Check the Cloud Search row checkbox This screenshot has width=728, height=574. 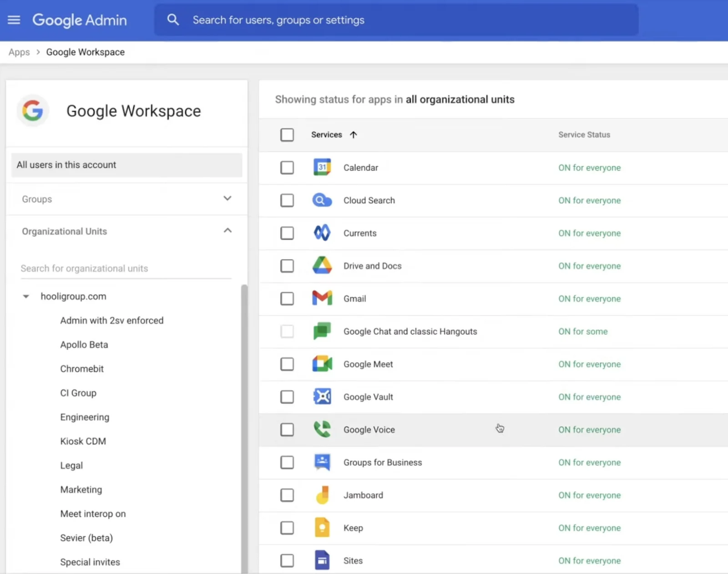pyautogui.click(x=287, y=200)
